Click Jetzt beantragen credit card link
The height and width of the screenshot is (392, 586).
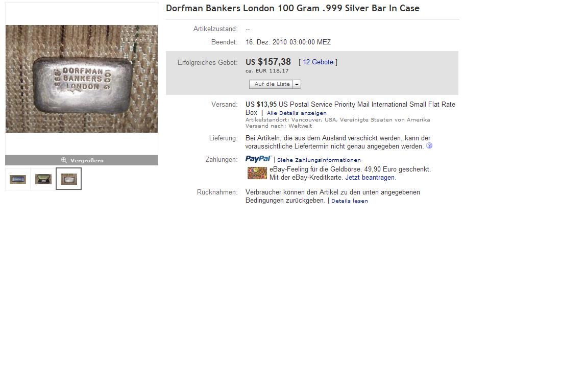pyautogui.click(x=370, y=178)
